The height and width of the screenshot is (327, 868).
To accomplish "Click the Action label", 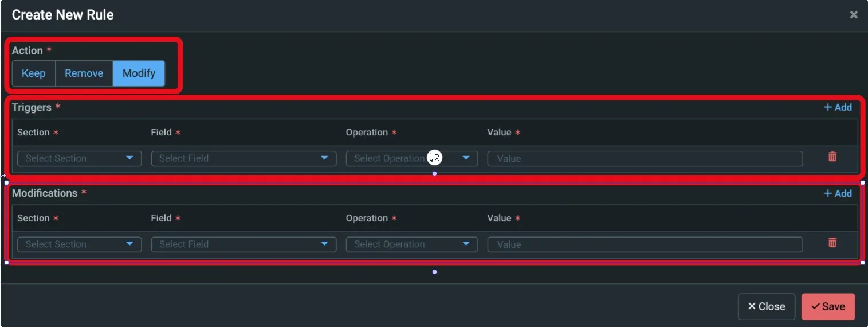I will (x=28, y=50).
